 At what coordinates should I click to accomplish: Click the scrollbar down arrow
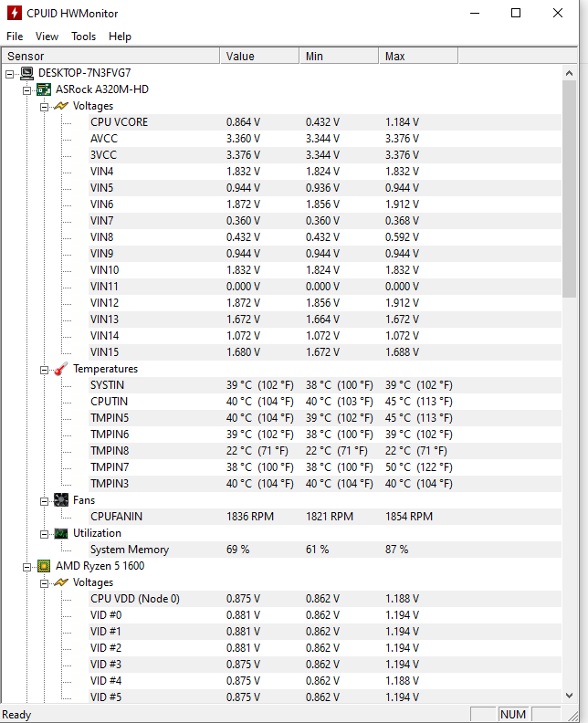pos(569,696)
